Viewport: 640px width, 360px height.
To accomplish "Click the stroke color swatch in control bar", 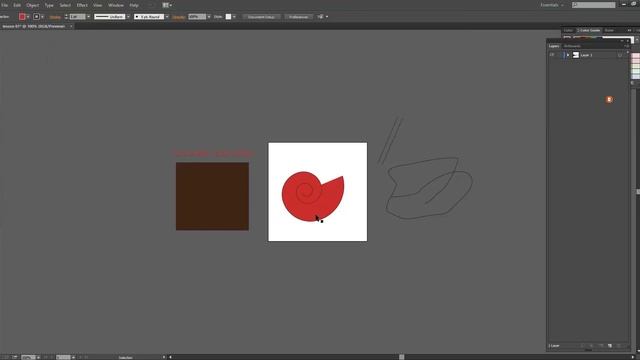I will point(36,17).
